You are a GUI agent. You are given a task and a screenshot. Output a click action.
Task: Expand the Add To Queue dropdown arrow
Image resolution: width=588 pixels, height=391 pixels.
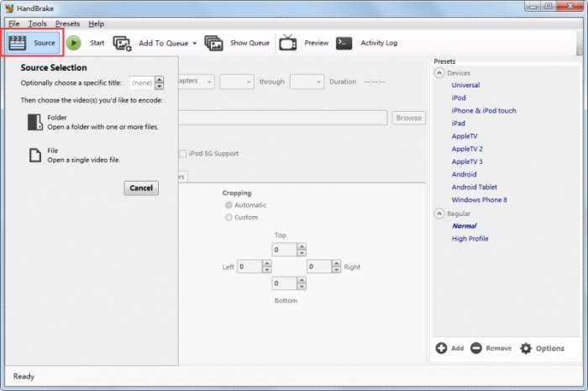tap(195, 43)
